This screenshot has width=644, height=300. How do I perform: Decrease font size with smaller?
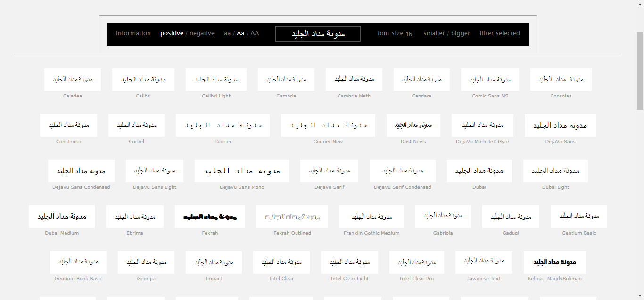434,33
